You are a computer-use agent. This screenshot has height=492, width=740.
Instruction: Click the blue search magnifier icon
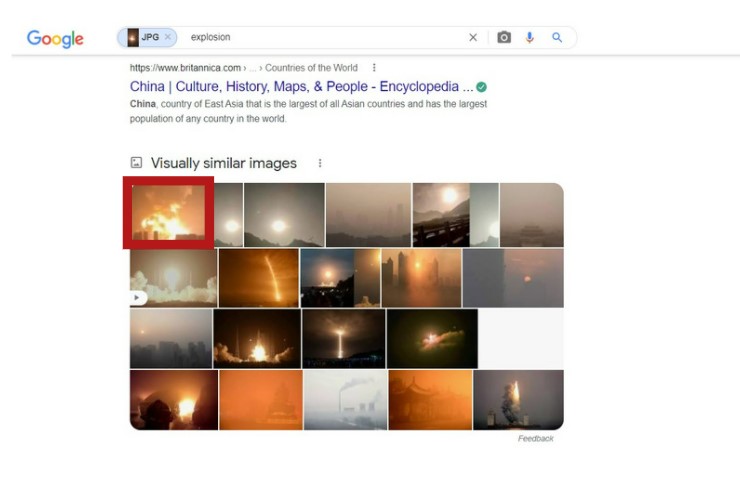click(x=557, y=37)
